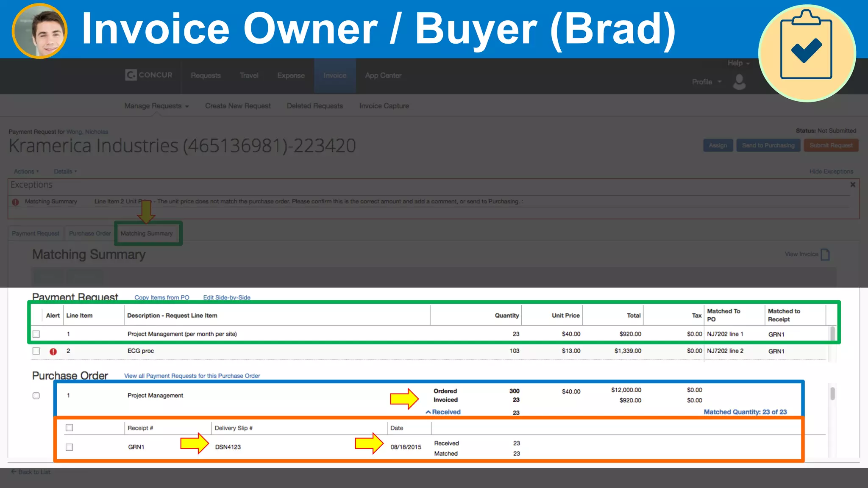Click the Wong, Nicholas name link
The height and width of the screenshot is (488, 868).
[87, 132]
